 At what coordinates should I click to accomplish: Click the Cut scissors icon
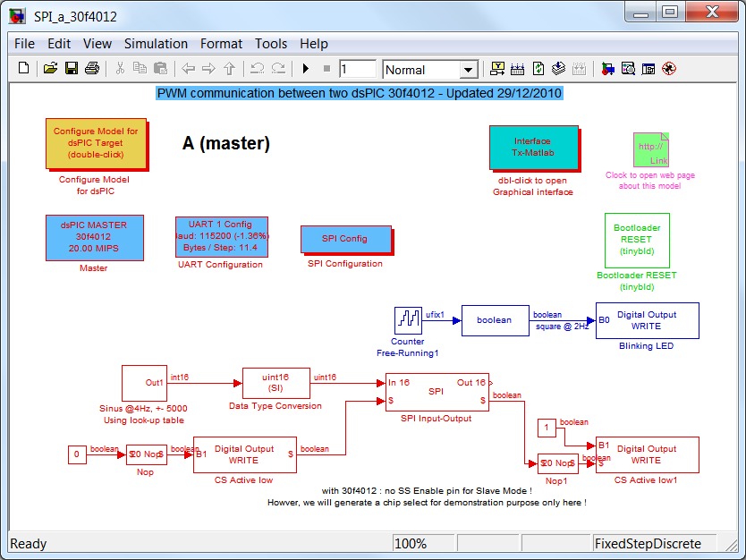[120, 69]
